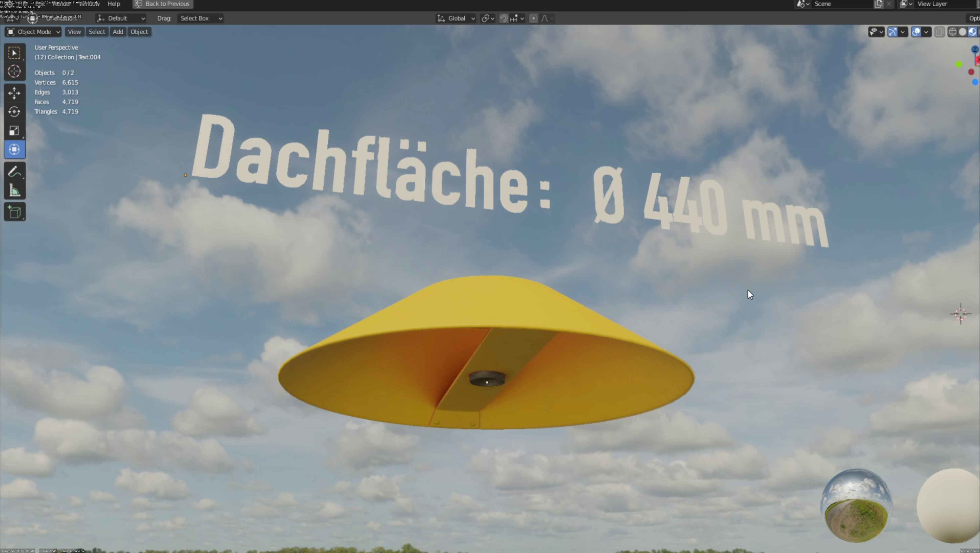Image resolution: width=980 pixels, height=553 pixels.
Task: Expand the overlay options arrow
Action: coord(926,32)
